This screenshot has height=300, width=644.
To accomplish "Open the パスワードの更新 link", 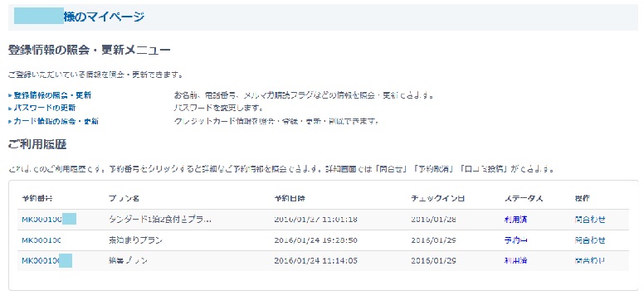I will pos(45,108).
